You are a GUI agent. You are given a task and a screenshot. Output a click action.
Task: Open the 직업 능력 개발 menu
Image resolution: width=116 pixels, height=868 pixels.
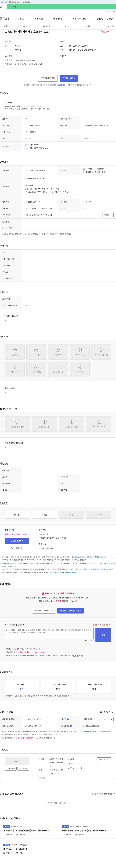coord(79,19)
